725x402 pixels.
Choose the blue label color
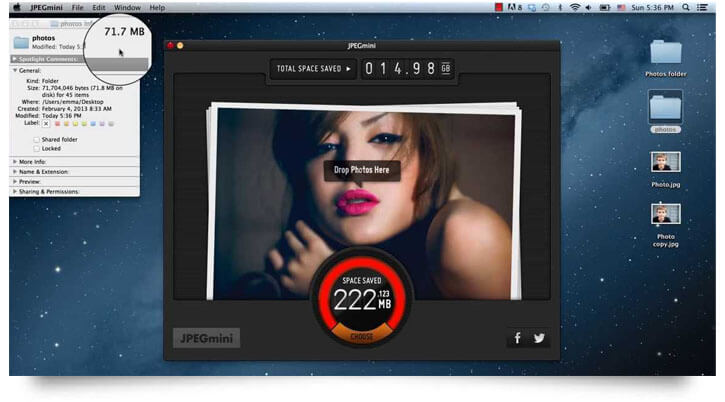click(x=93, y=124)
